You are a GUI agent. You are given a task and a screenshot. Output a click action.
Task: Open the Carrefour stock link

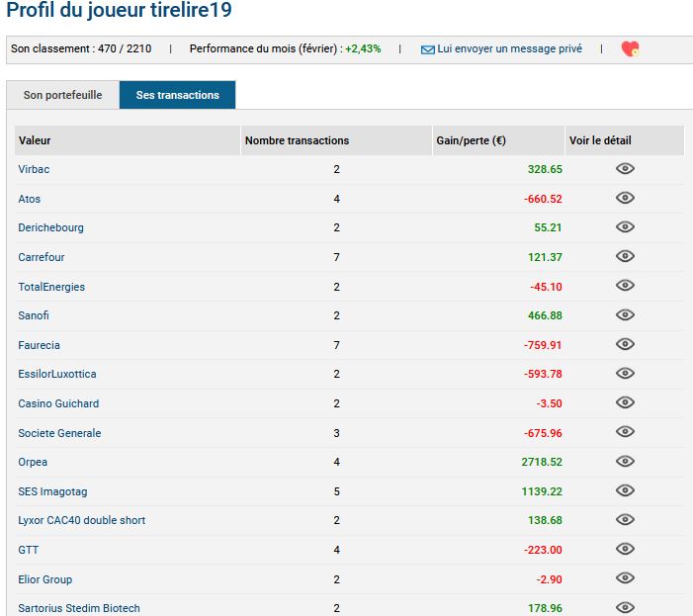pyautogui.click(x=42, y=257)
